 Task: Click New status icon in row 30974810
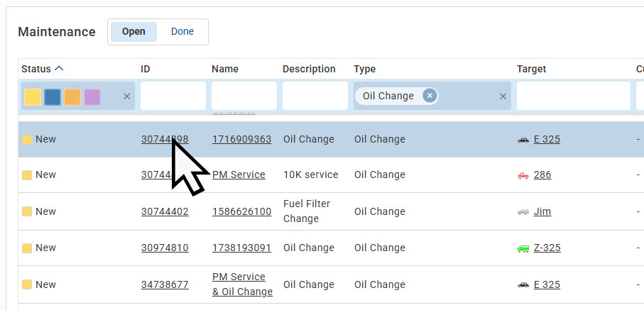pos(27,248)
